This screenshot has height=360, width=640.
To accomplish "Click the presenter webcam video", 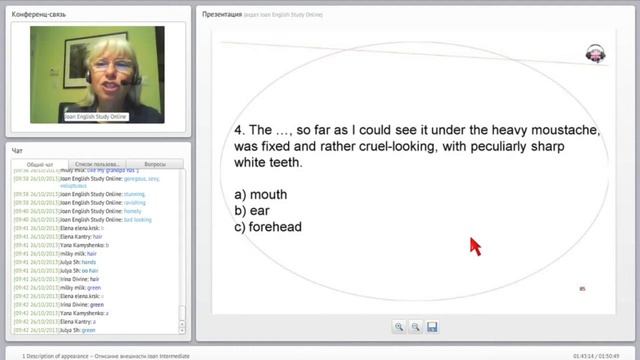I will pyautogui.click(x=97, y=75).
